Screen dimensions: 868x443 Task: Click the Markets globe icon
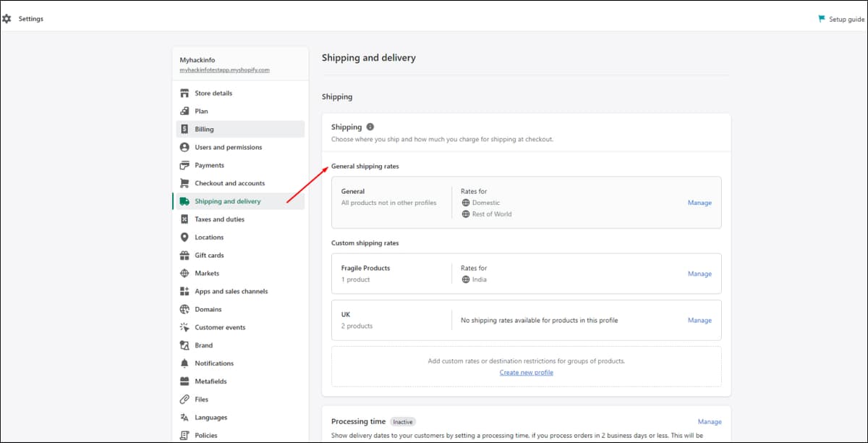click(x=184, y=274)
